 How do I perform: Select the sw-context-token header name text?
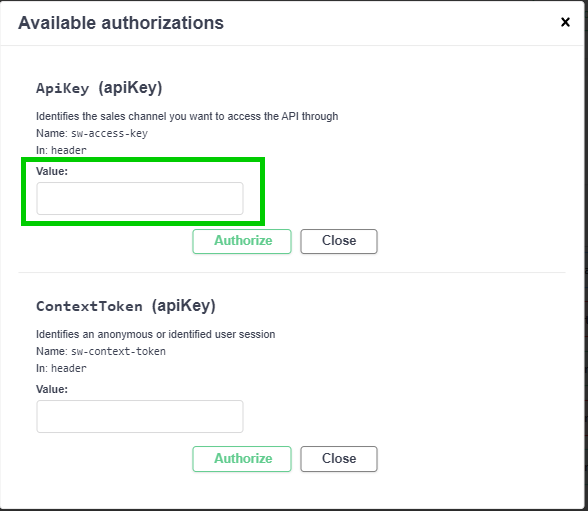click(x=118, y=351)
